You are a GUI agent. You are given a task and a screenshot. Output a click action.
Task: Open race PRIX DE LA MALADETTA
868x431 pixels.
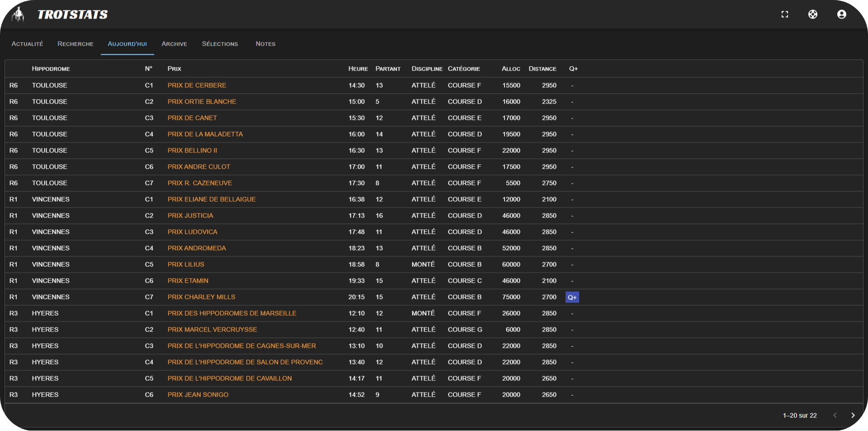[x=205, y=134]
